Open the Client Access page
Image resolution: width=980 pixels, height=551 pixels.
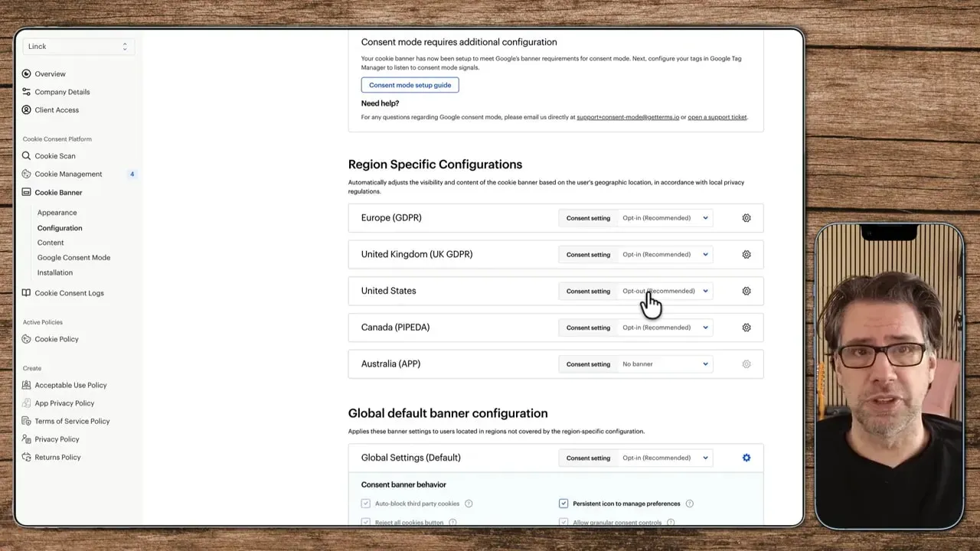pos(55,109)
